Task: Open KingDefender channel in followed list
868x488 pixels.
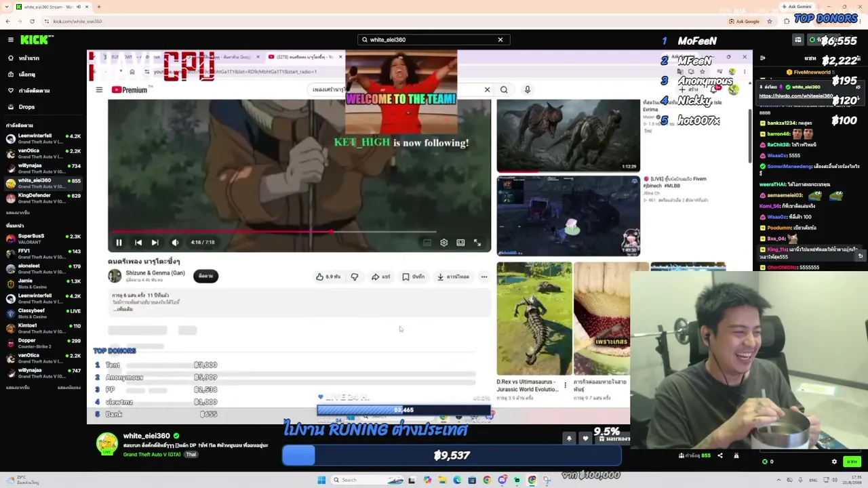Action: (x=43, y=198)
